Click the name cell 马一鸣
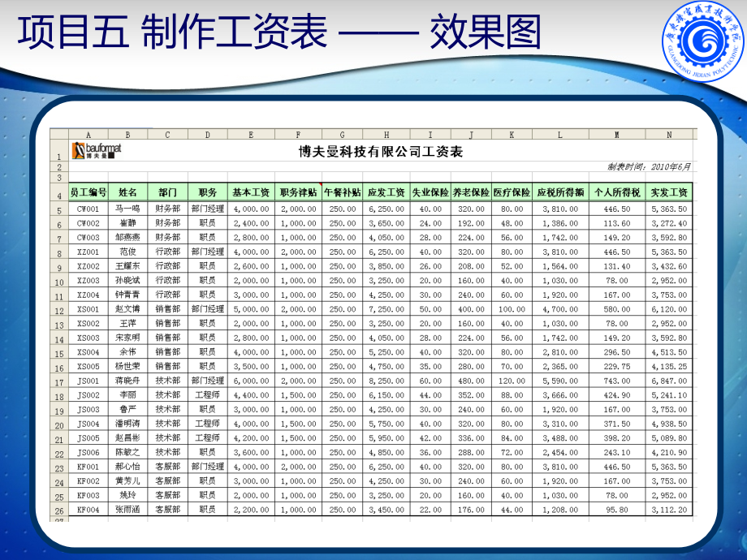 pyautogui.click(x=127, y=209)
